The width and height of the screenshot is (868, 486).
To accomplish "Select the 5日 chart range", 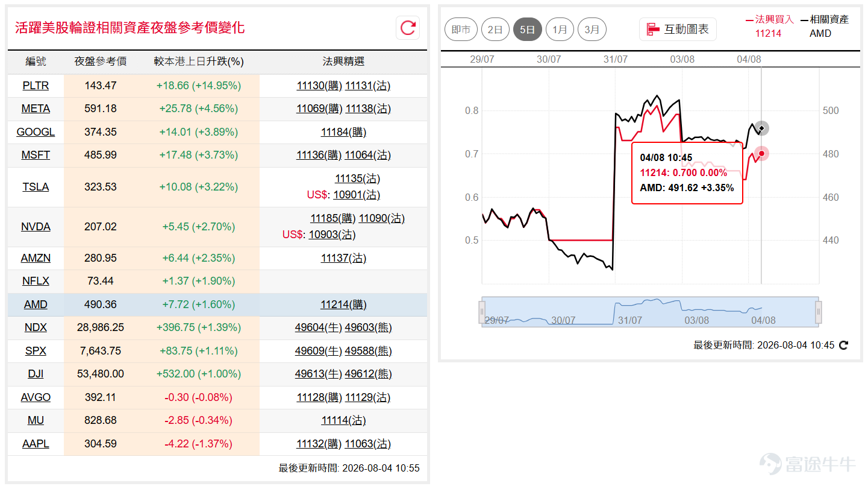I will pyautogui.click(x=527, y=30).
